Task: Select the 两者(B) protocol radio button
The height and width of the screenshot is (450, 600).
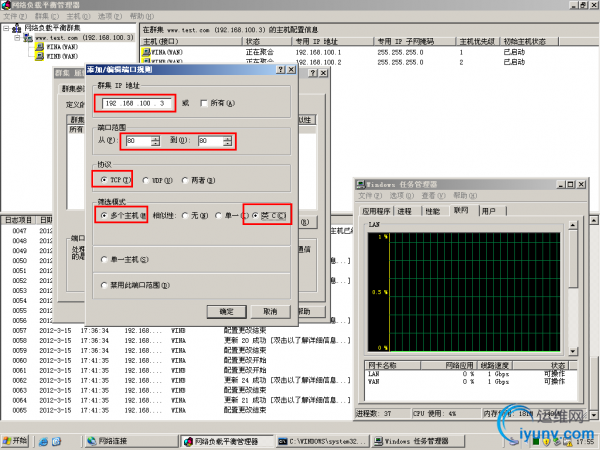Action: click(185, 180)
